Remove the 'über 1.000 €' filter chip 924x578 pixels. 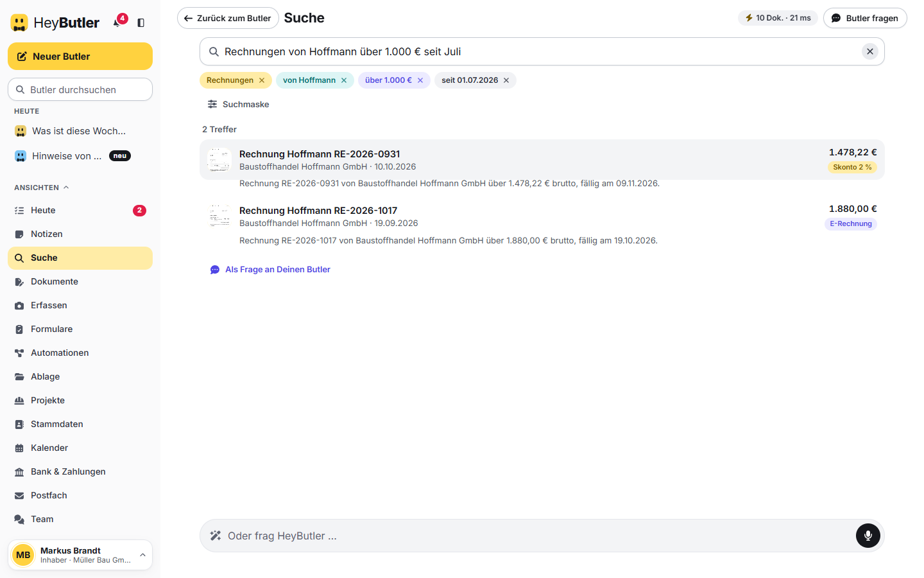coord(420,80)
